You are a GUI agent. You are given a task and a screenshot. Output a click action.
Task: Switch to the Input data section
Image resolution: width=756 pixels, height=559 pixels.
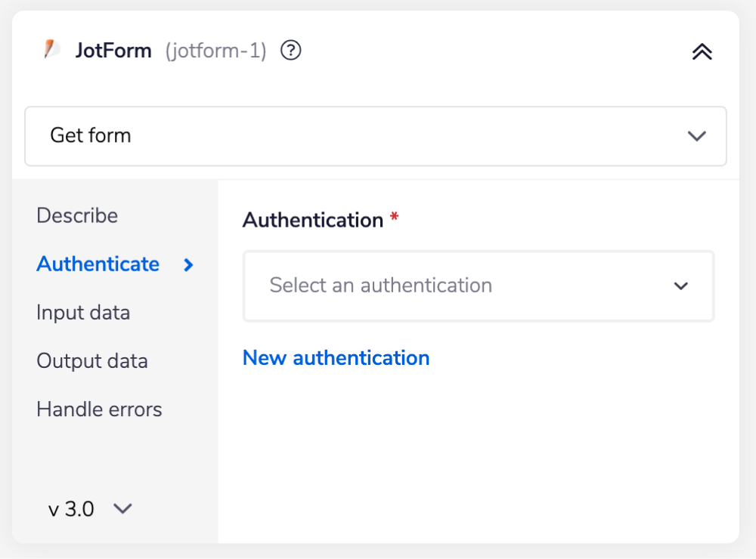(x=83, y=313)
